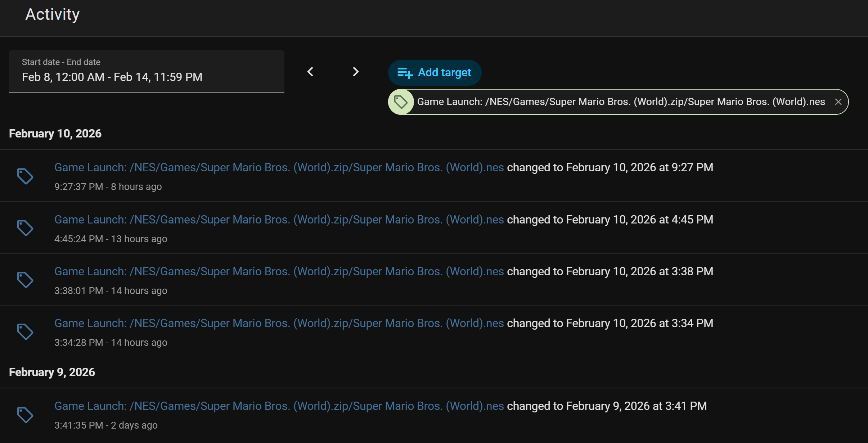Click the February 10, 2026 date heading

point(55,134)
